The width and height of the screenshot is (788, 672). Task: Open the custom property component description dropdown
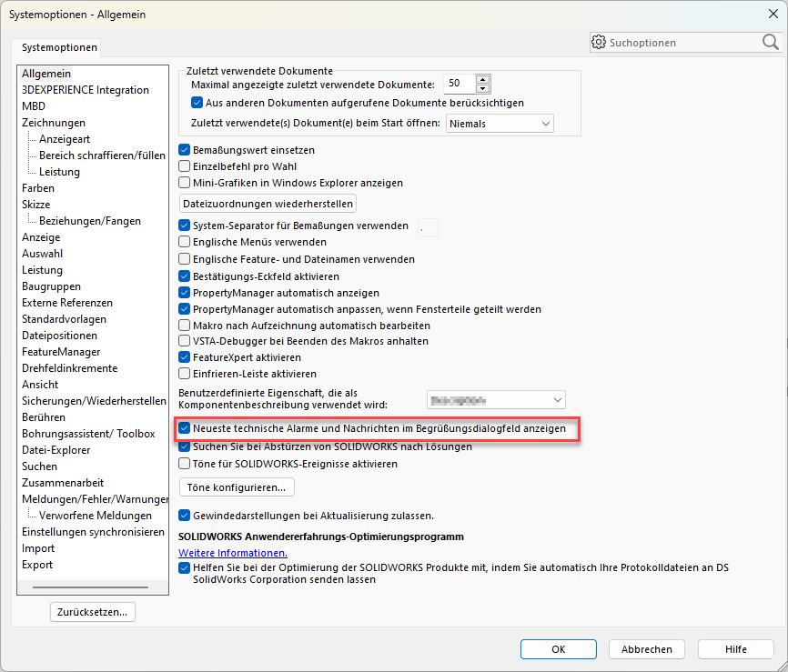[496, 399]
